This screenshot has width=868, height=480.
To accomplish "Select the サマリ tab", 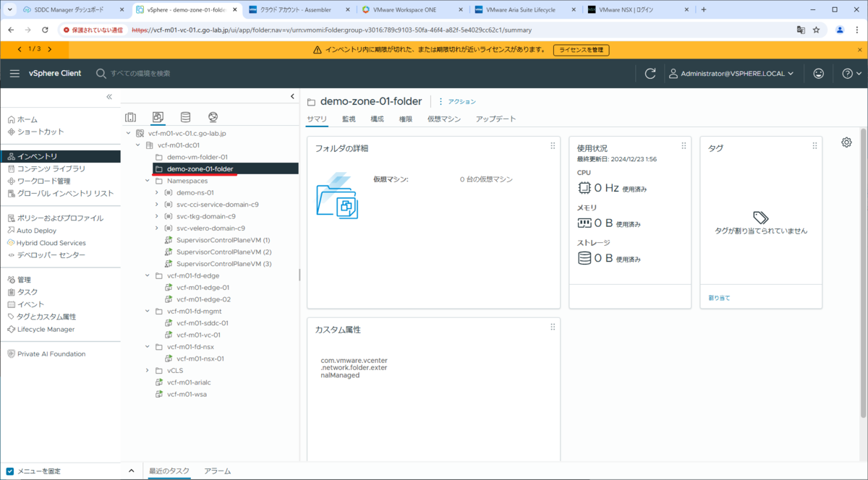I will coord(317,119).
